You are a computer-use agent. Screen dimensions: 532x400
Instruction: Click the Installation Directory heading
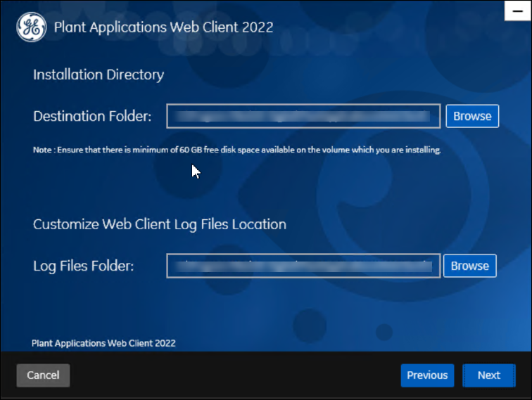[x=99, y=75]
